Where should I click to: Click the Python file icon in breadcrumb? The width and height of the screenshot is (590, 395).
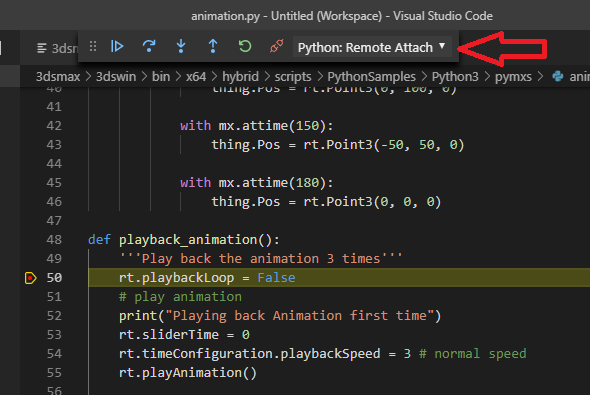(558, 76)
